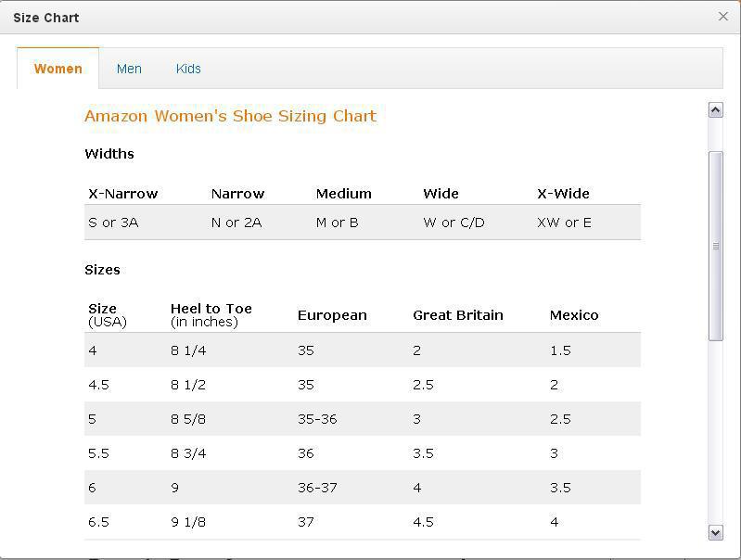The image size is (741, 560).
Task: Click the Amazon Women's Shoe Sizing Chart heading
Action: 230,116
